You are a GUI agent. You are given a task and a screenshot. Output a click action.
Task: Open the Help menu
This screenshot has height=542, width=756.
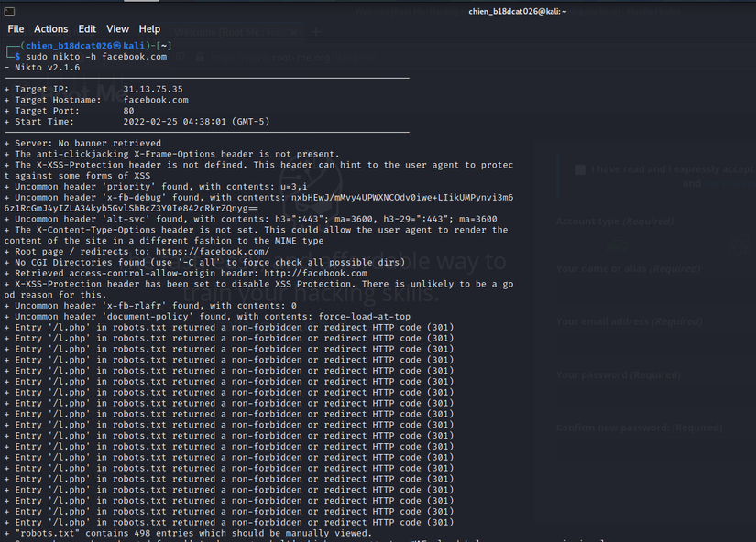[x=149, y=29]
